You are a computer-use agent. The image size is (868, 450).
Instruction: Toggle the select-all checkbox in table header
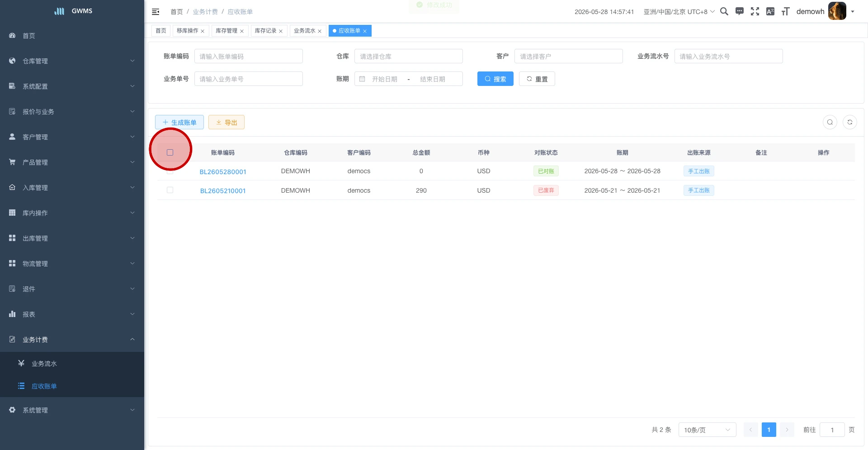[170, 152]
